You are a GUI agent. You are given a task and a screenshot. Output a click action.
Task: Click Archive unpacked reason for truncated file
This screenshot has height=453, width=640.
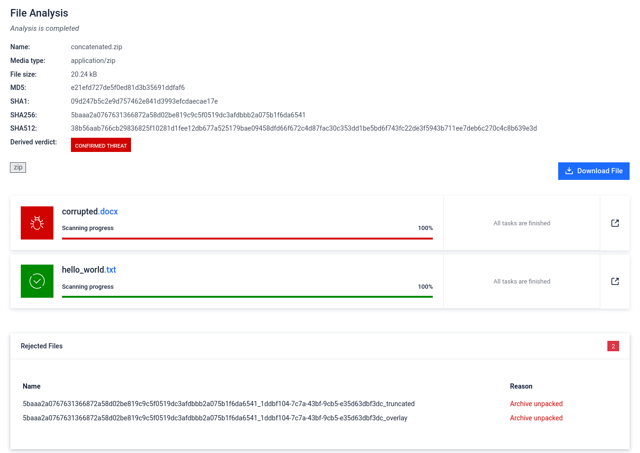(536, 404)
